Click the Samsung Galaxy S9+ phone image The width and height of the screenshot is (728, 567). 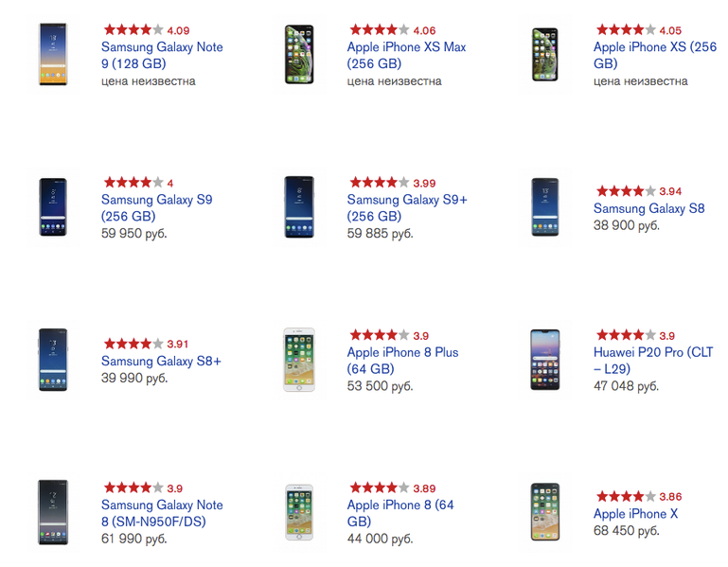299,207
